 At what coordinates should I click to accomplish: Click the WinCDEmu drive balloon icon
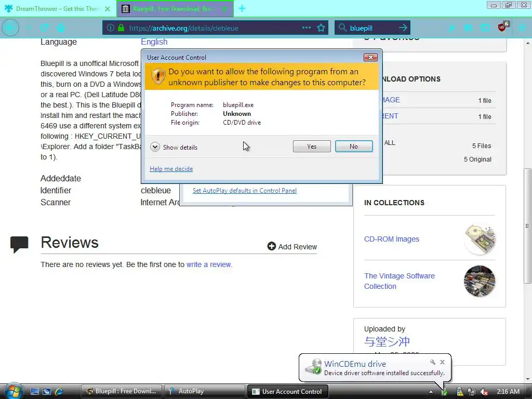pos(313,366)
